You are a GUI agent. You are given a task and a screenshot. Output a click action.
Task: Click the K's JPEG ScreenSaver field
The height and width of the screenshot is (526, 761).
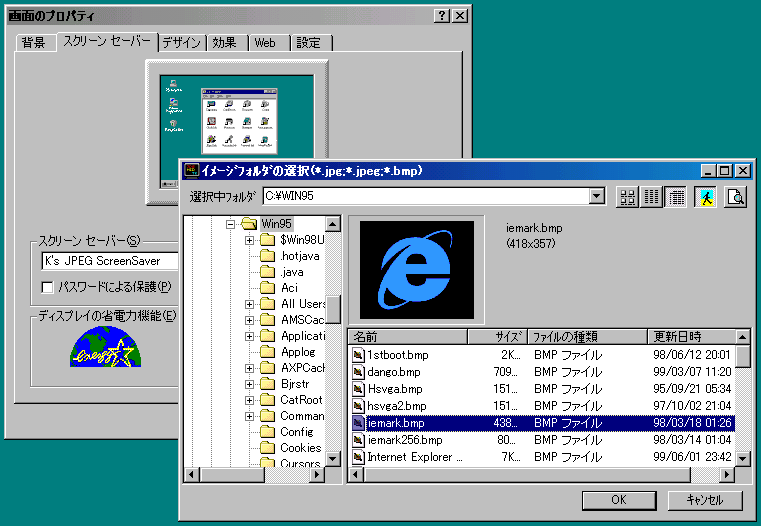pos(110,261)
